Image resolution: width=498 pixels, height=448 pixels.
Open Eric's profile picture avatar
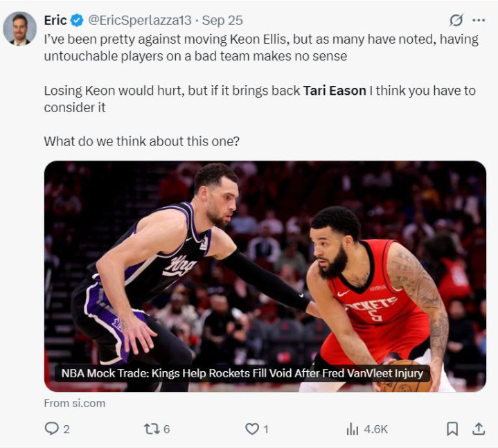(x=19, y=28)
